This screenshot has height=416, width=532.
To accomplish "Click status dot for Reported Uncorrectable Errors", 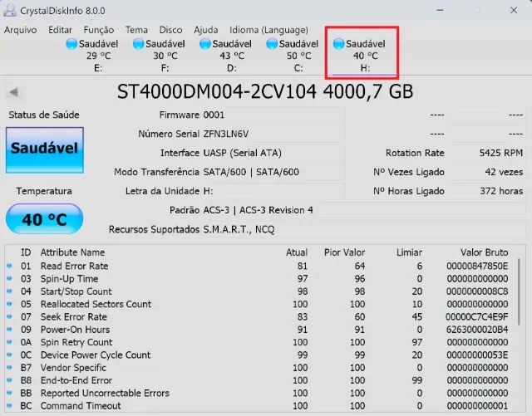I will 9,393.
